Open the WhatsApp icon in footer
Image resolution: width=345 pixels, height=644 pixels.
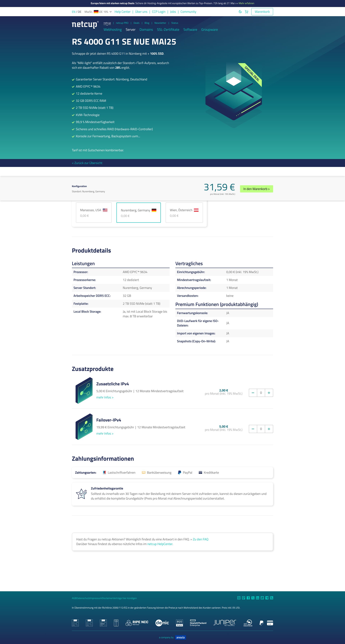click(262, 598)
